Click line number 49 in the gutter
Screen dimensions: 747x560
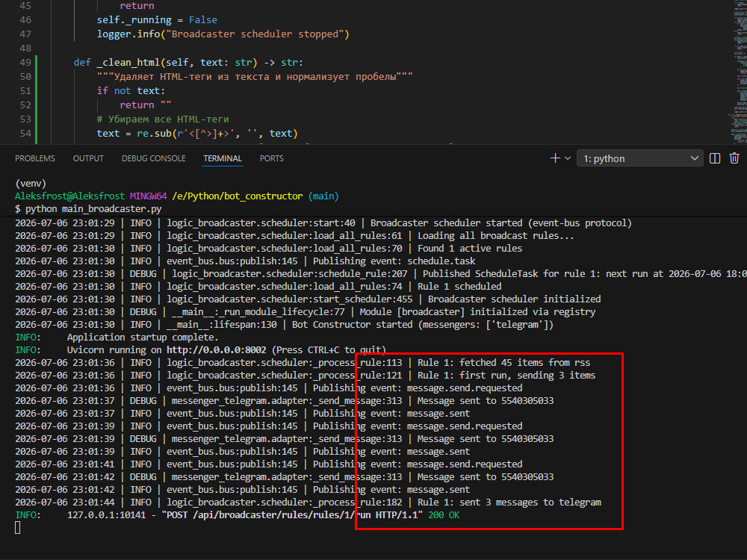point(25,63)
